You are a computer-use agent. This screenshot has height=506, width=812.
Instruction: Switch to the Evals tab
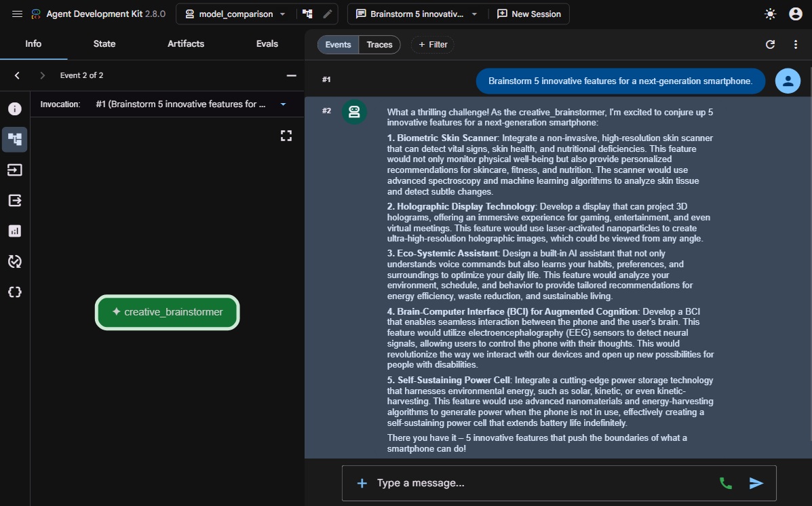[267, 44]
